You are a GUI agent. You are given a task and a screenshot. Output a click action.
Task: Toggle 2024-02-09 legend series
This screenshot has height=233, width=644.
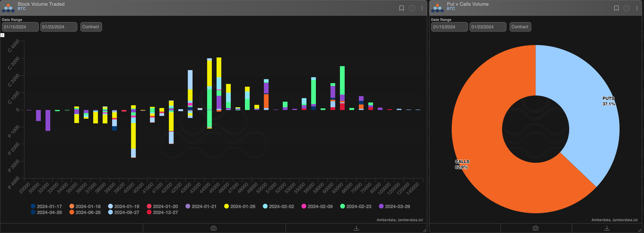point(317,207)
